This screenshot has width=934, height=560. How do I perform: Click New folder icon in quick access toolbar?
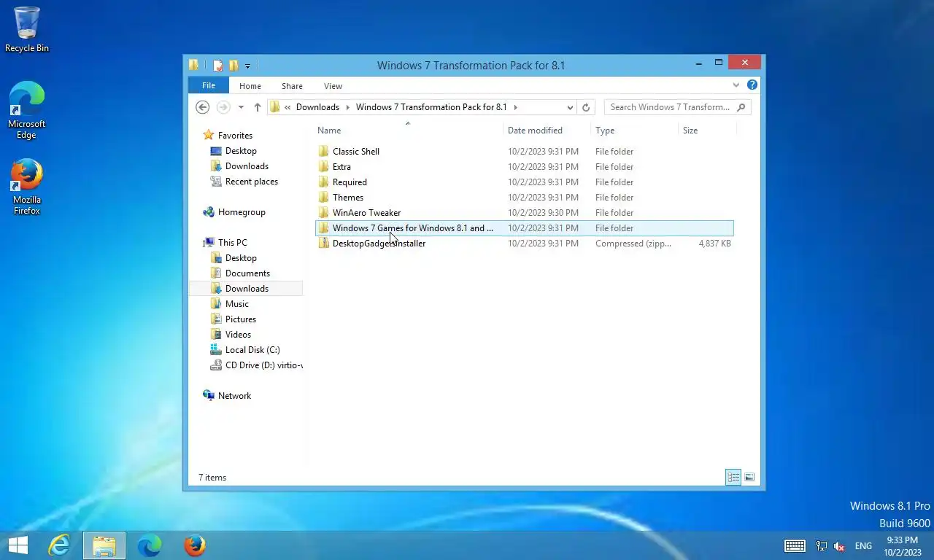[x=233, y=66]
